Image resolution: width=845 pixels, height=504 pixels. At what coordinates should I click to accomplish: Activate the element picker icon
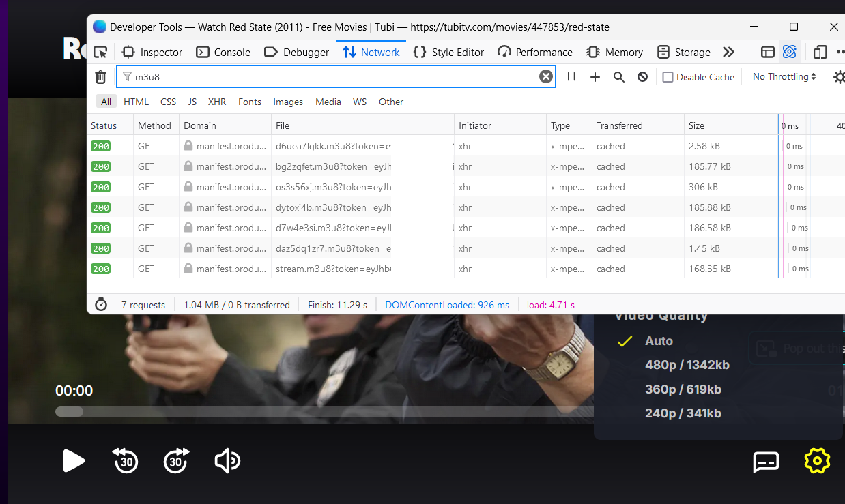click(x=100, y=52)
